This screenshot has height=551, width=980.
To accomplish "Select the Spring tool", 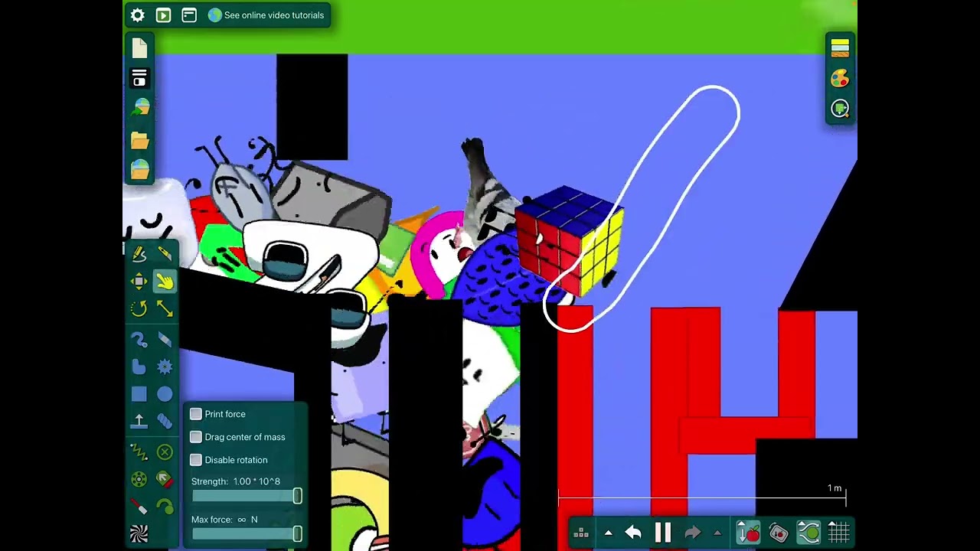I will pyautogui.click(x=139, y=452).
